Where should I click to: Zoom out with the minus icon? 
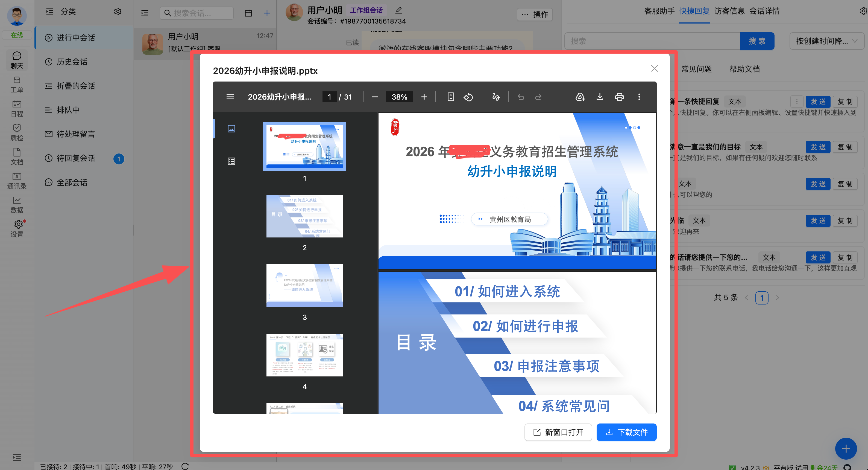point(375,97)
